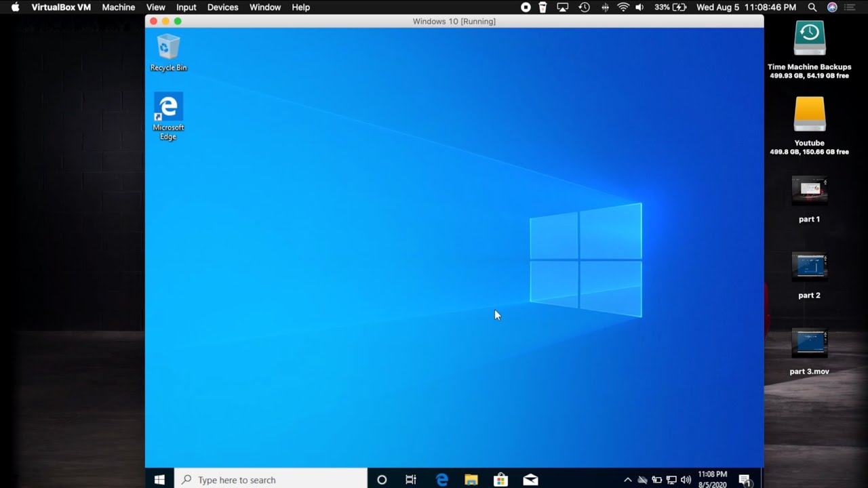
Task: Open the AirPlay display menu icon
Action: pos(562,7)
